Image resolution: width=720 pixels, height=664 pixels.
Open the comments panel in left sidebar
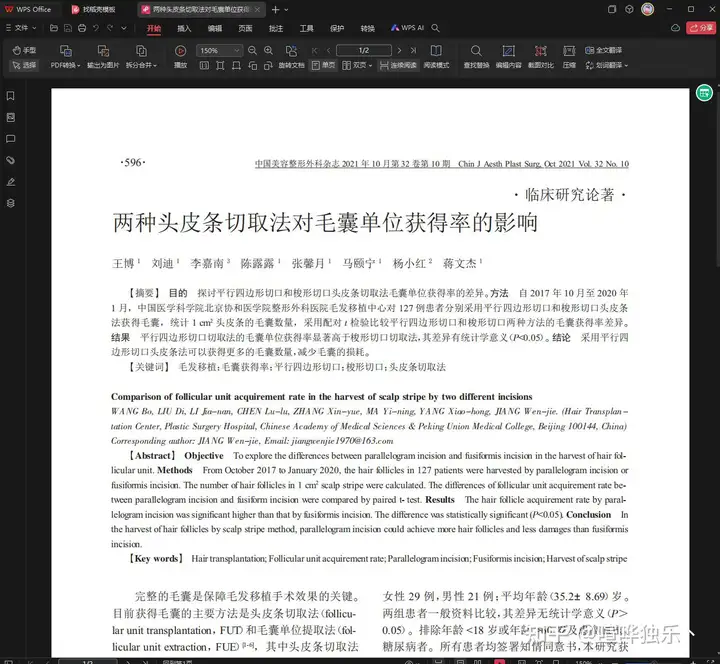point(10,139)
